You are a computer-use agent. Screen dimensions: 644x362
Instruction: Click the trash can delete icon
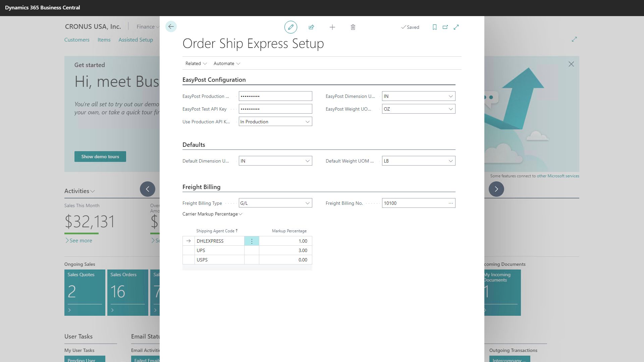coord(353,27)
